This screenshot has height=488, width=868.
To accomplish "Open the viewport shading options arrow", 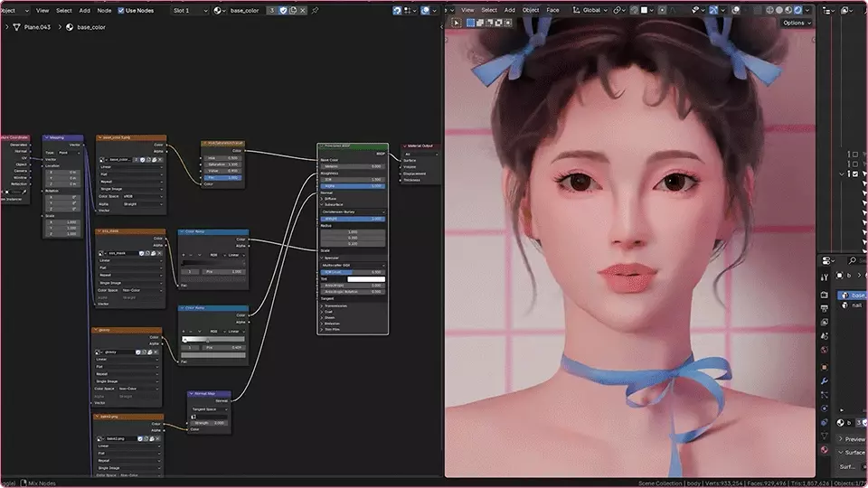I will click(807, 10).
